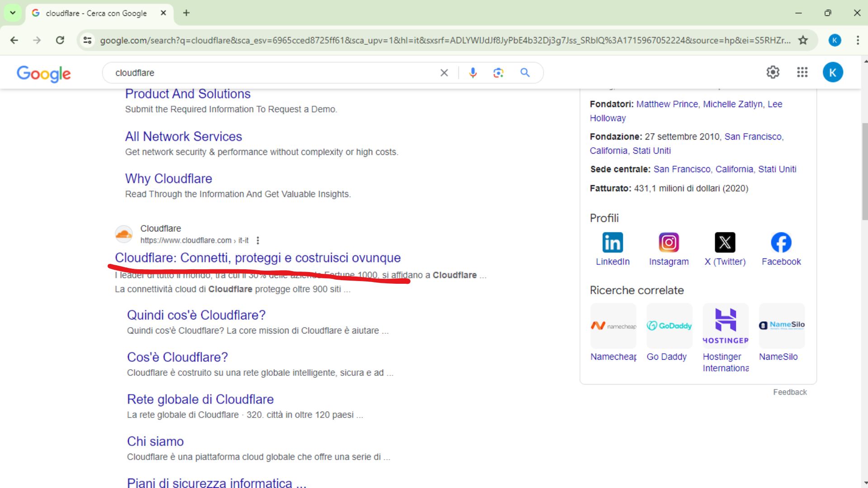Open Google apps grid
This screenshot has width=868, height=488.
tap(802, 72)
